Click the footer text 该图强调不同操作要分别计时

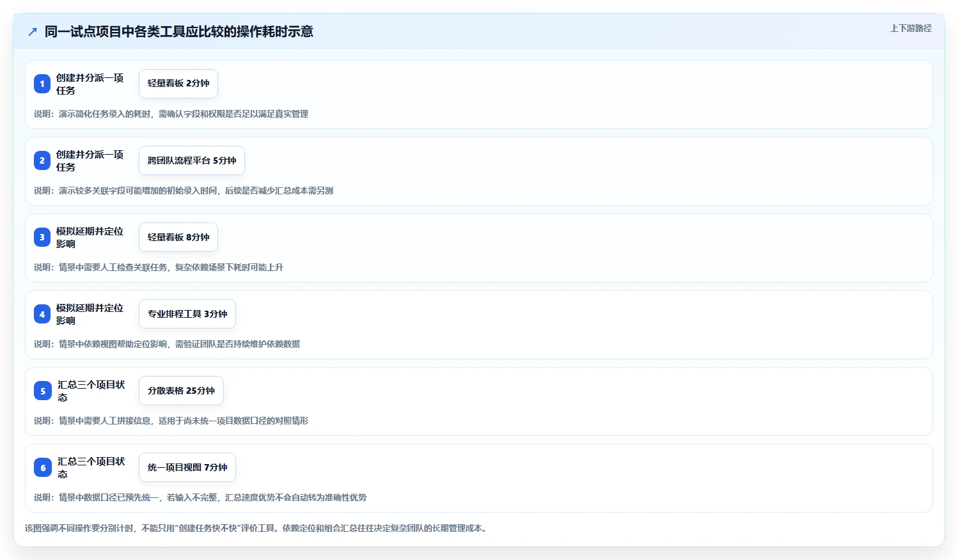pyautogui.click(x=257, y=528)
